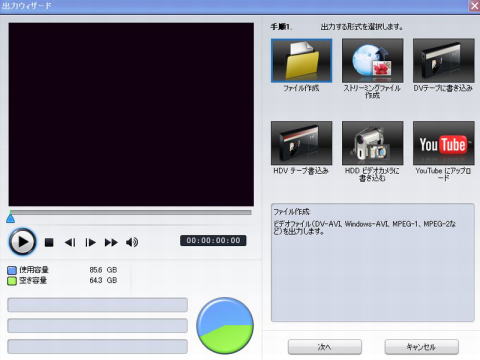Step forward one frame
Viewport: 480px width, 360px height.
tap(90, 242)
